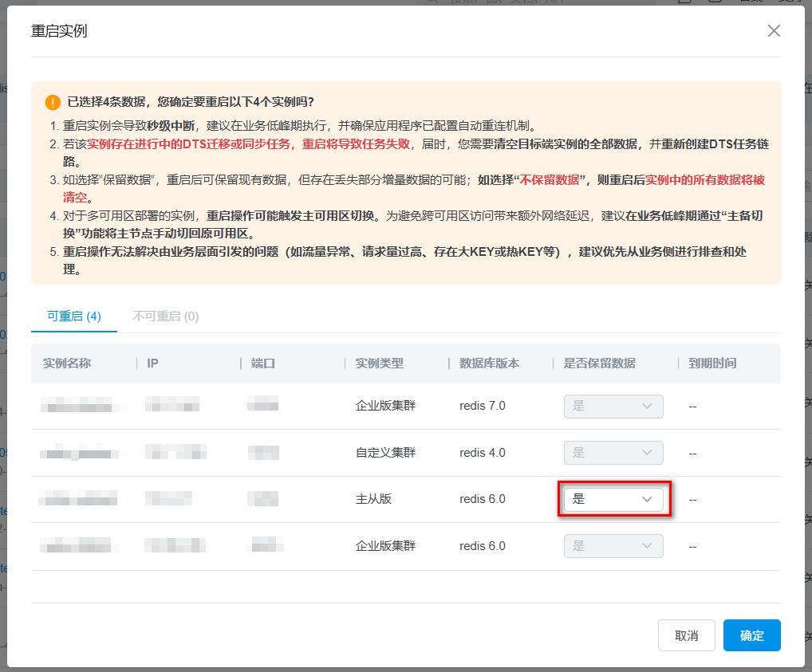The width and height of the screenshot is (812, 672).
Task: Open 是否保留数据 dropdown for 主从版 row
Action: click(x=613, y=499)
